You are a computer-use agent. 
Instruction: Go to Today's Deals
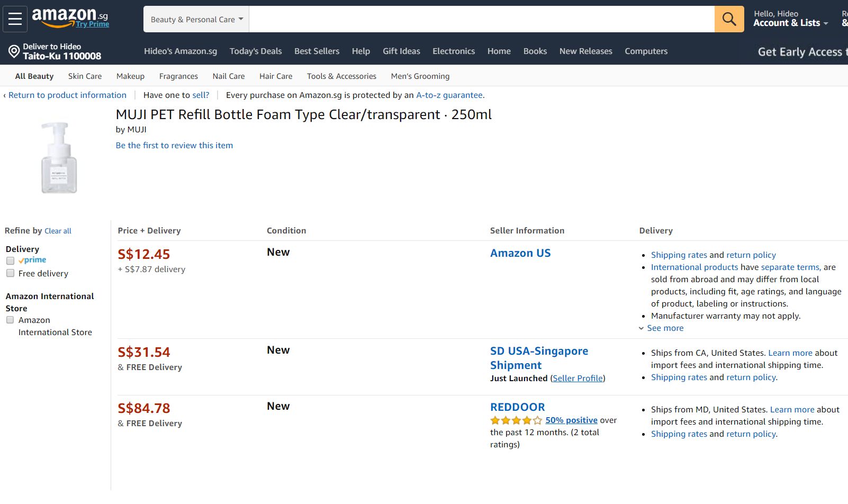[x=256, y=51]
